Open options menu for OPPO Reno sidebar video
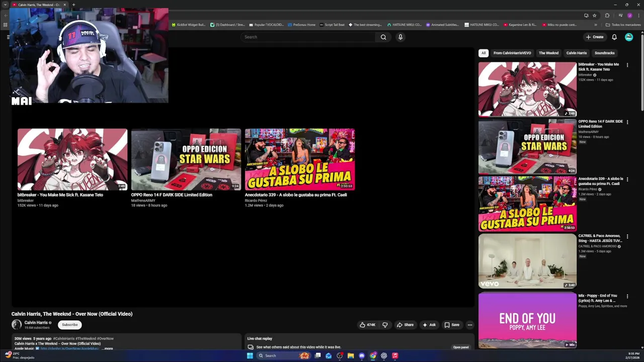Viewport: 644px width, 362px height. coord(627,122)
